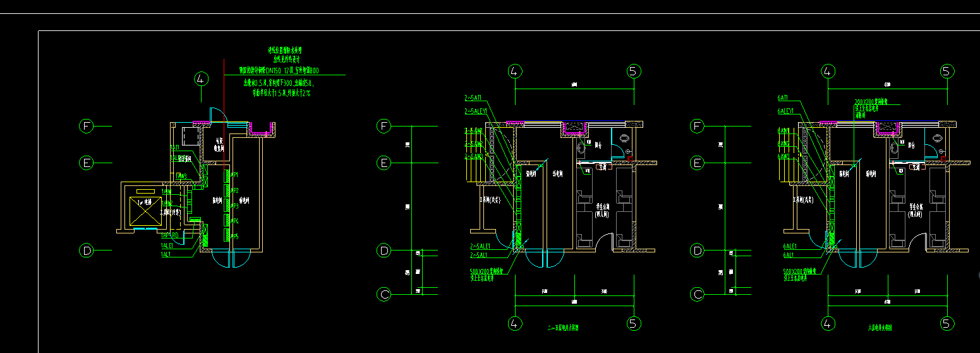Screen dimensions: 980x353
Task: Select top axis bubble 5 of rightmost plan
Action: pos(947,71)
